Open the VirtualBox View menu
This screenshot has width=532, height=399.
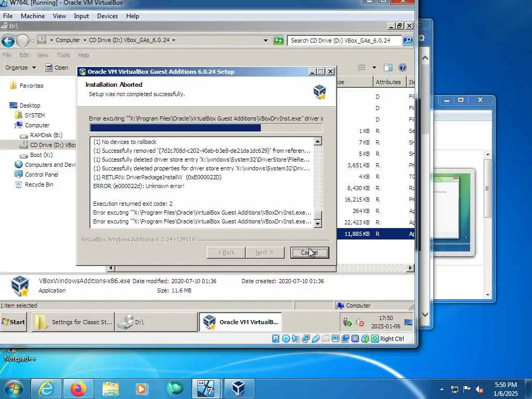pos(59,16)
